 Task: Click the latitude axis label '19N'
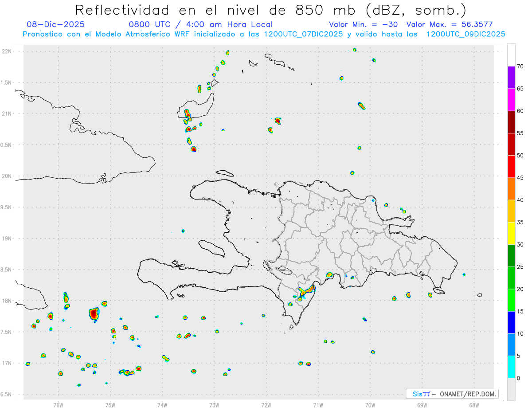pos(8,239)
